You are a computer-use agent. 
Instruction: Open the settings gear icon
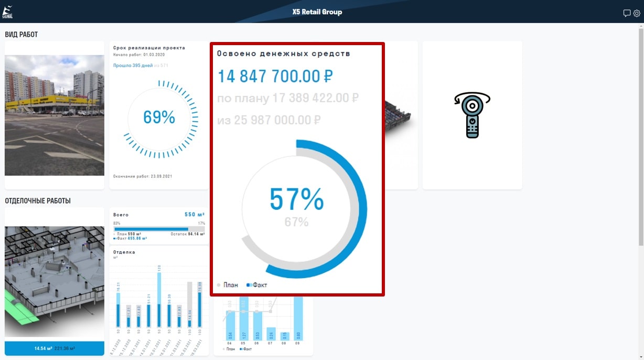tap(637, 13)
